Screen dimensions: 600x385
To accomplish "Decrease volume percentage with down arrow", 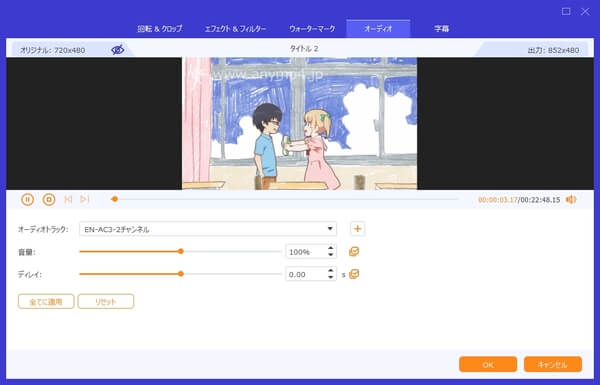I will point(331,255).
